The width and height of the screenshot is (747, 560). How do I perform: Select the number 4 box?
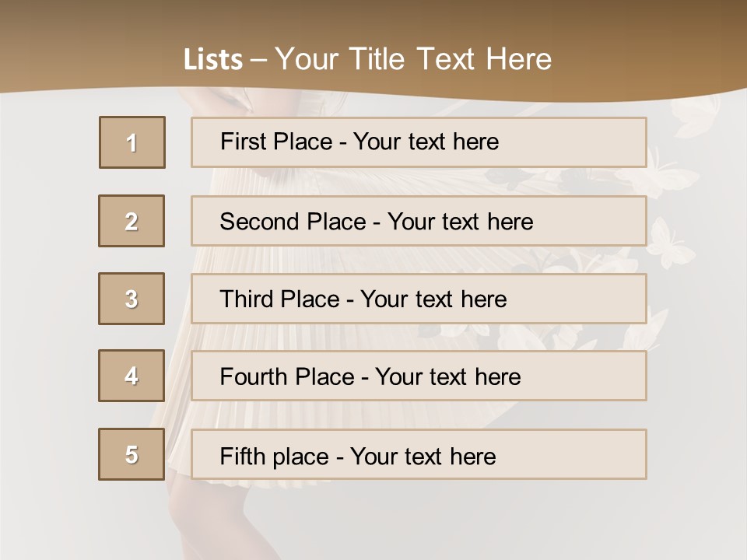(x=132, y=376)
